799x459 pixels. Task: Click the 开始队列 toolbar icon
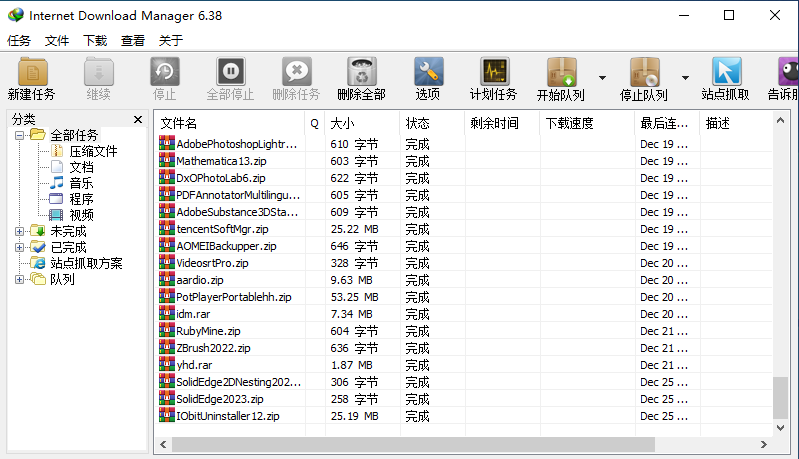[x=561, y=74]
